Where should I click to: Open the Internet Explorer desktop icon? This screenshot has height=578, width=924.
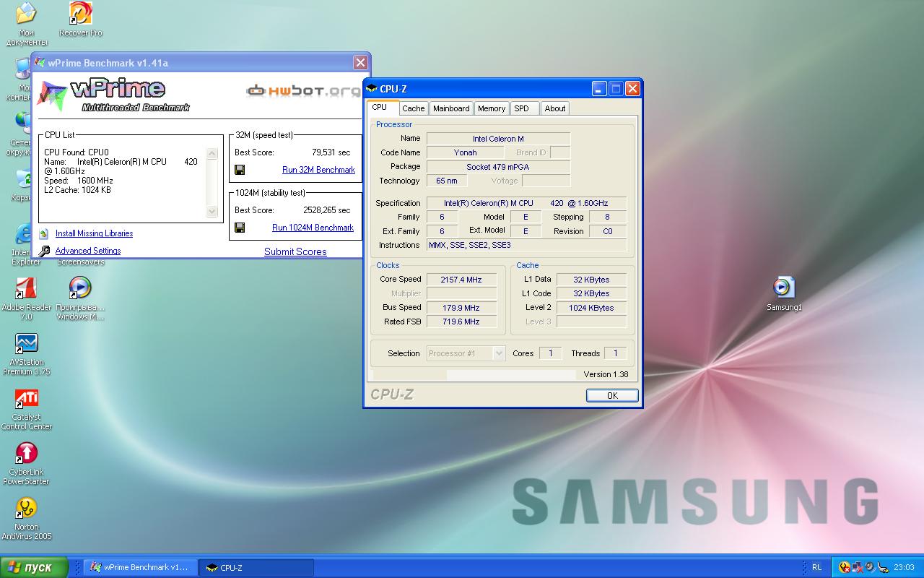(24, 246)
